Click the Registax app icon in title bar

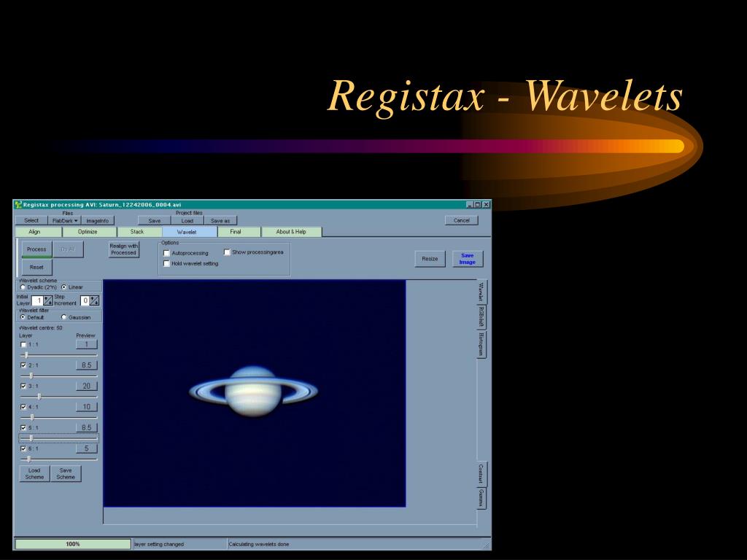tap(18, 205)
